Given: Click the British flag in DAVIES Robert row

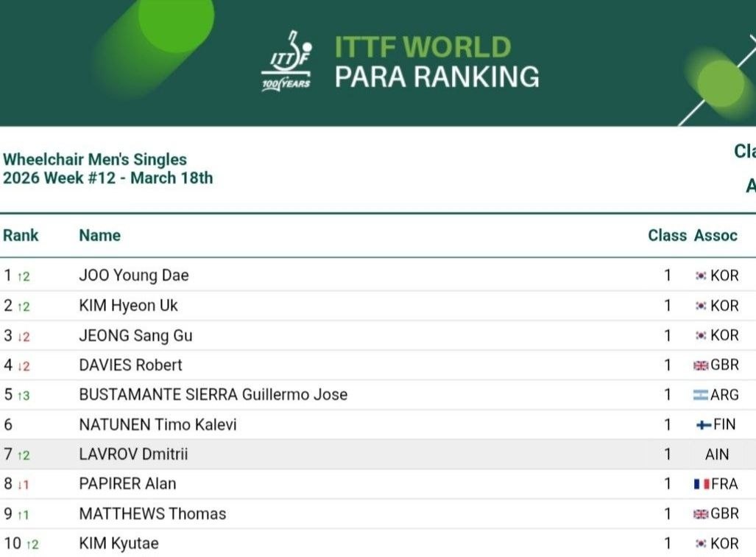Looking at the screenshot, I should (x=700, y=365).
